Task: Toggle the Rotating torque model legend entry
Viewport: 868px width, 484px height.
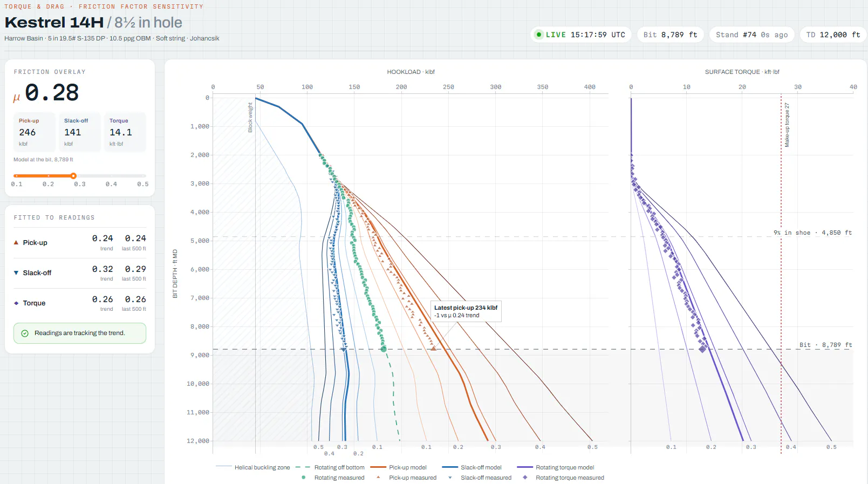Action: point(556,467)
